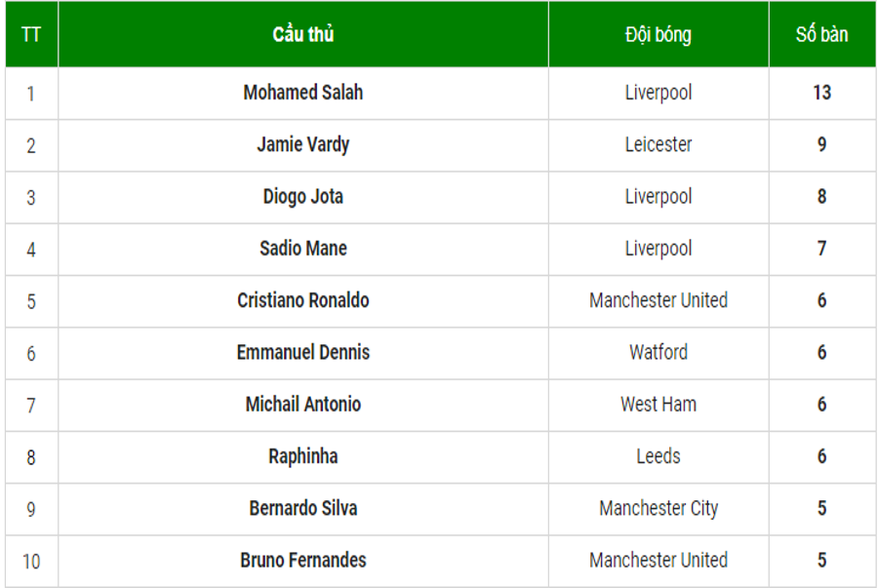Select the Jamie Vardy player name
This screenshot has width=878, height=588.
[x=303, y=145]
